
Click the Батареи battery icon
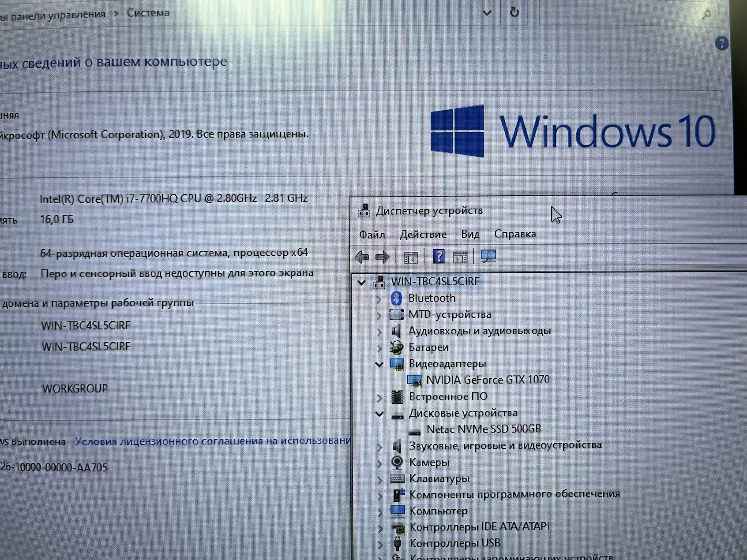tap(397, 347)
